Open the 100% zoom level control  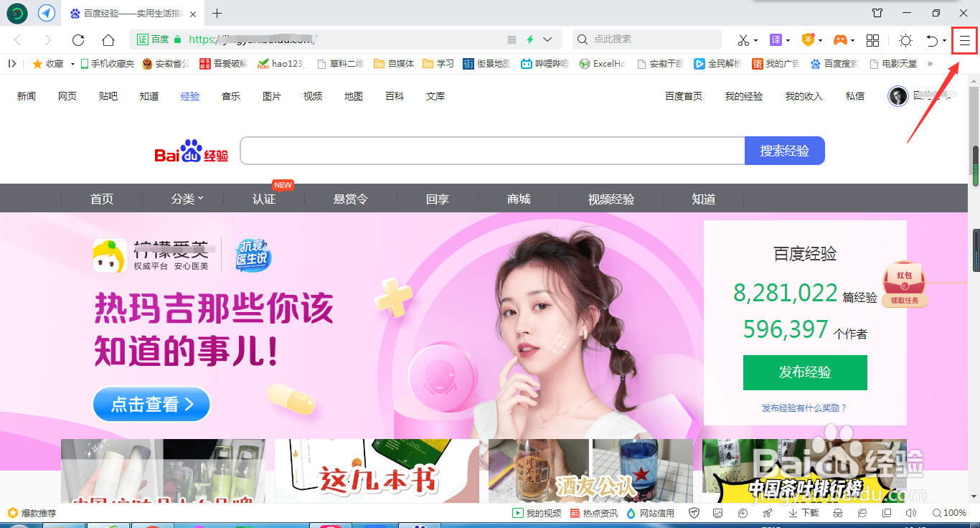tap(949, 513)
